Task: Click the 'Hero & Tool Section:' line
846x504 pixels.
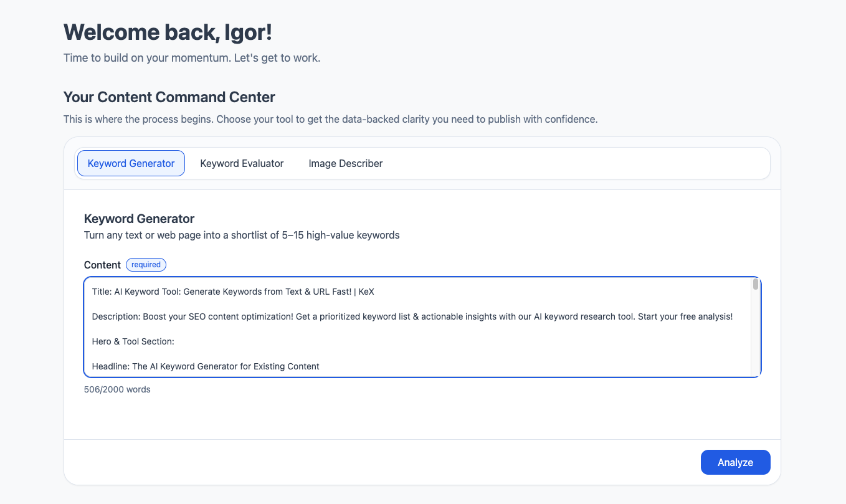Action: [x=133, y=341]
